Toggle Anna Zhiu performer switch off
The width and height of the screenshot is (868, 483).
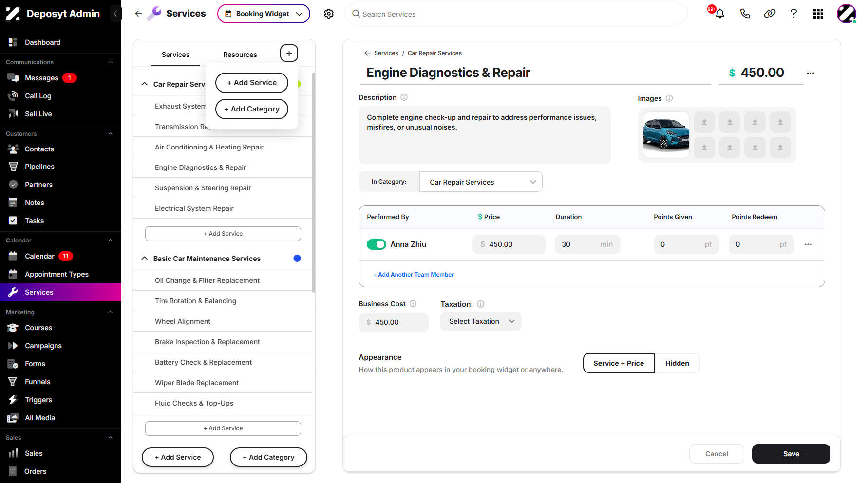click(377, 244)
